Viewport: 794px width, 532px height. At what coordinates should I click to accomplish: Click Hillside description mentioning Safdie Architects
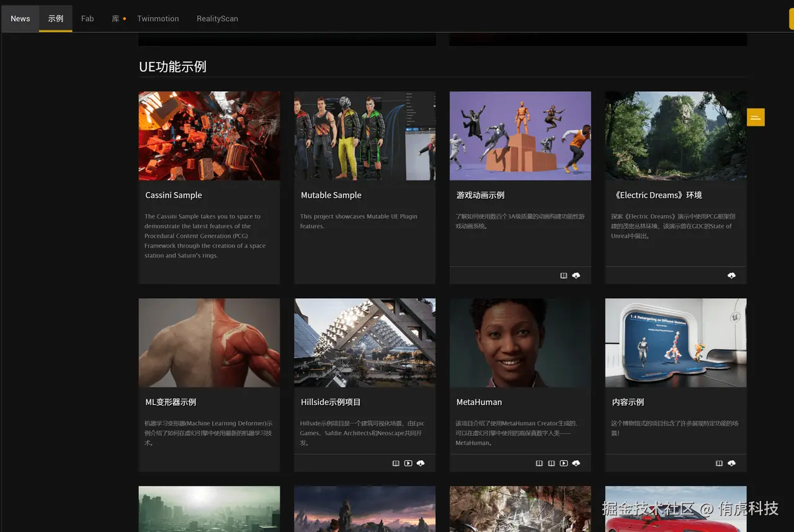click(x=362, y=433)
